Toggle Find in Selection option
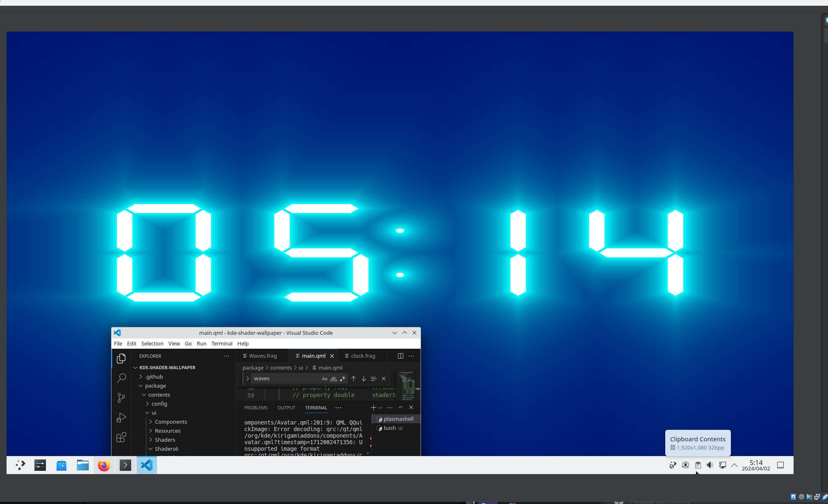 point(373,379)
